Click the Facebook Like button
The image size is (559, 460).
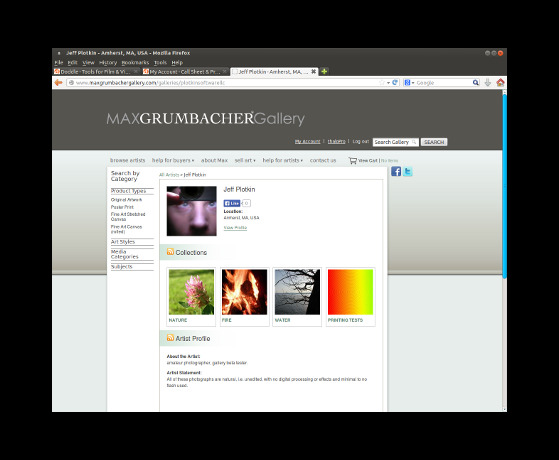[x=232, y=203]
